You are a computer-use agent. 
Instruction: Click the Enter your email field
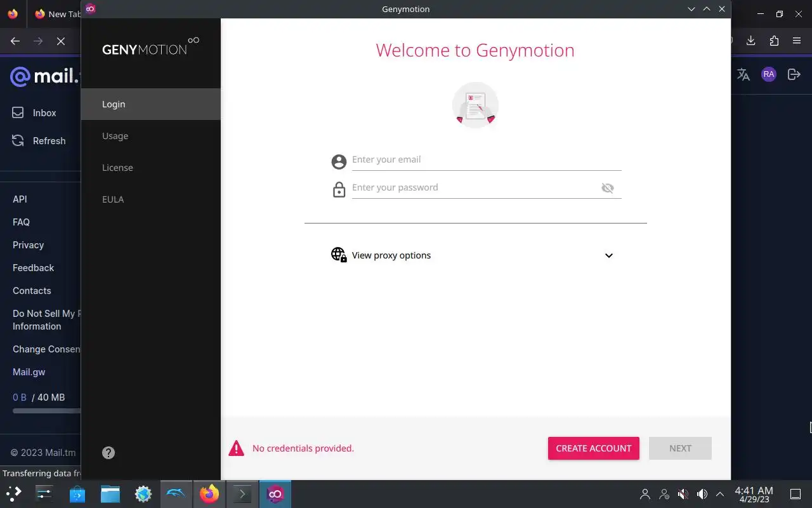click(x=487, y=160)
